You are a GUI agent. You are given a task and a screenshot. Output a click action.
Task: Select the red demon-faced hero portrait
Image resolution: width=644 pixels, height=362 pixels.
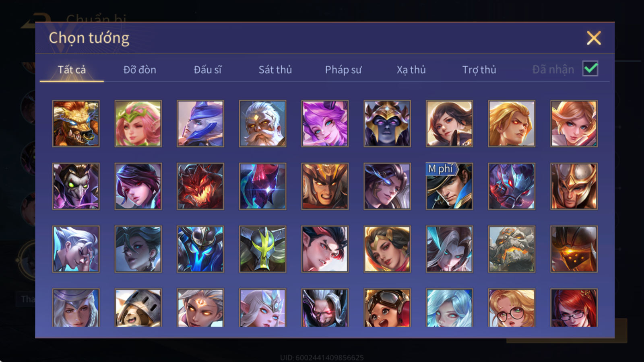point(200,186)
